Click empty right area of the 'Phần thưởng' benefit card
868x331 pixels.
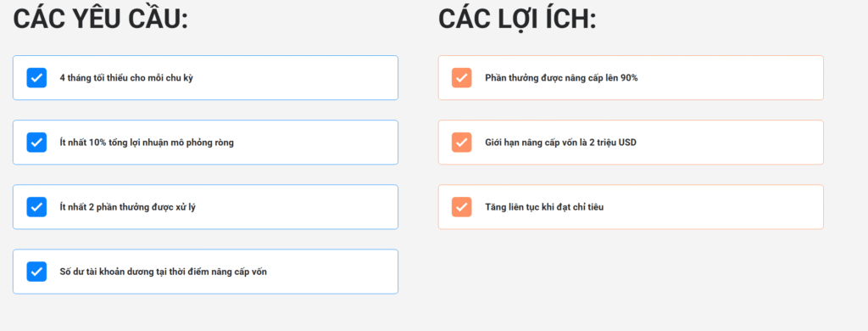tap(731, 77)
